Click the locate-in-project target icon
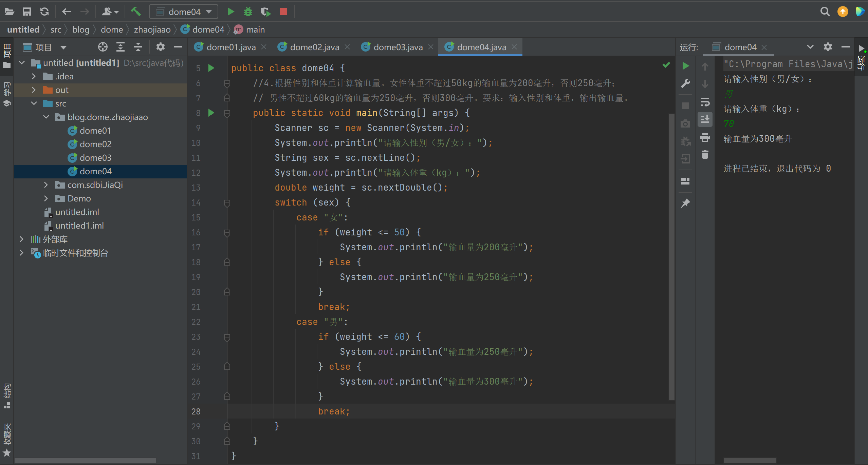868x465 pixels. pos(103,47)
